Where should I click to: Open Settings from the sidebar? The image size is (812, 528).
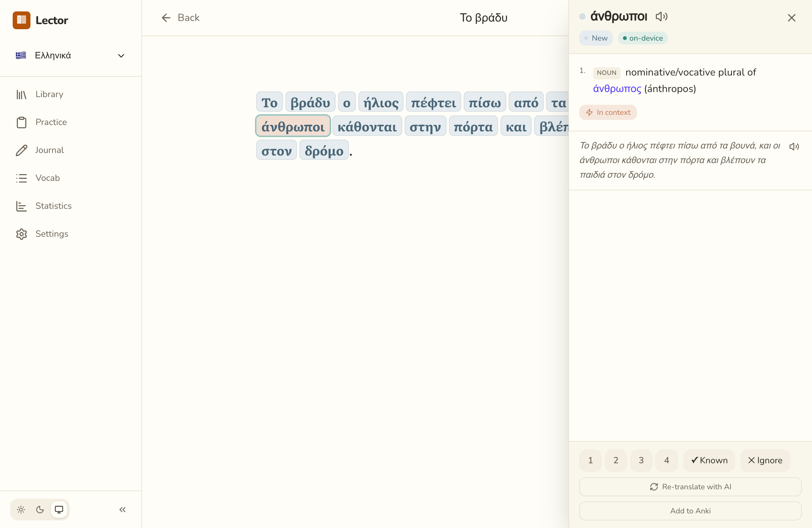point(71,234)
